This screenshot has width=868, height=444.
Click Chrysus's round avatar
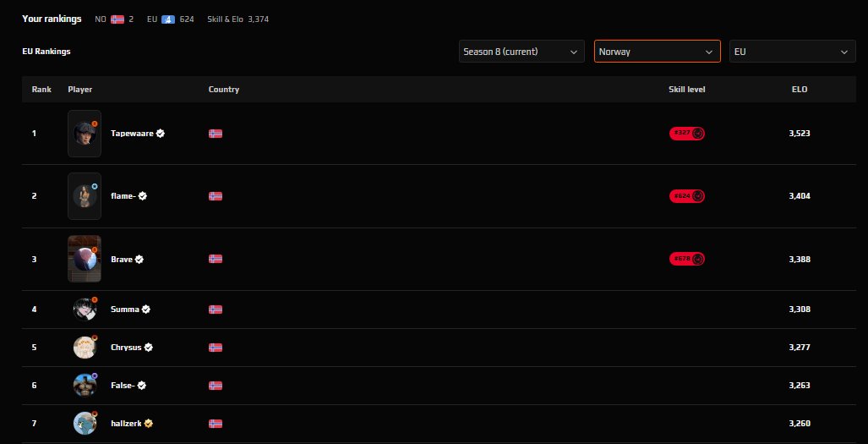click(85, 348)
